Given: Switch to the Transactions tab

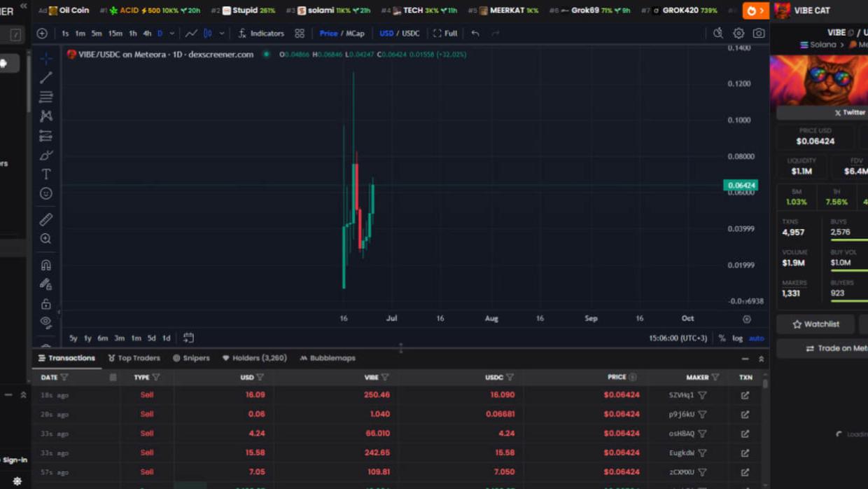Looking at the screenshot, I should point(66,358).
